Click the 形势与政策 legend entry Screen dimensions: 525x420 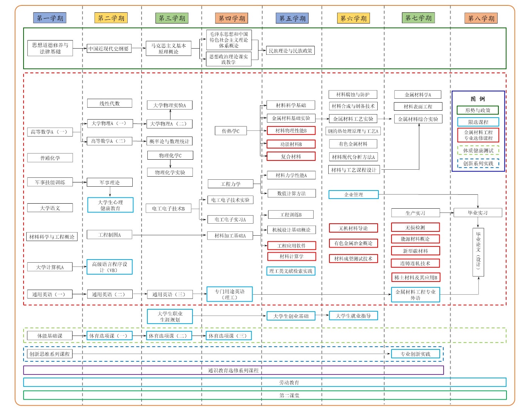pos(478,110)
